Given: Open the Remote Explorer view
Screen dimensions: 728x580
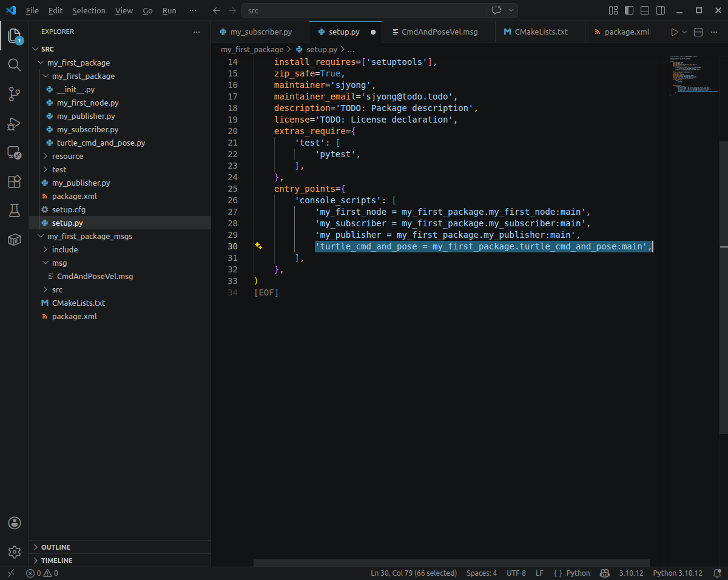Looking at the screenshot, I should [15, 152].
